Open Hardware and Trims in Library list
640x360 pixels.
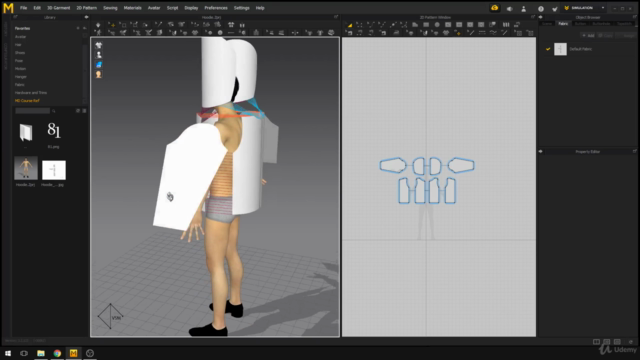point(31,93)
